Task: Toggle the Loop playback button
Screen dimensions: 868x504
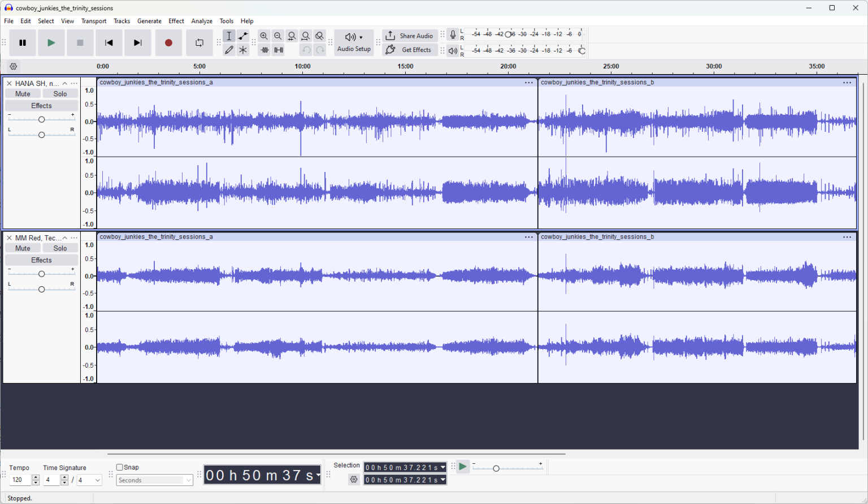Action: 199,43
